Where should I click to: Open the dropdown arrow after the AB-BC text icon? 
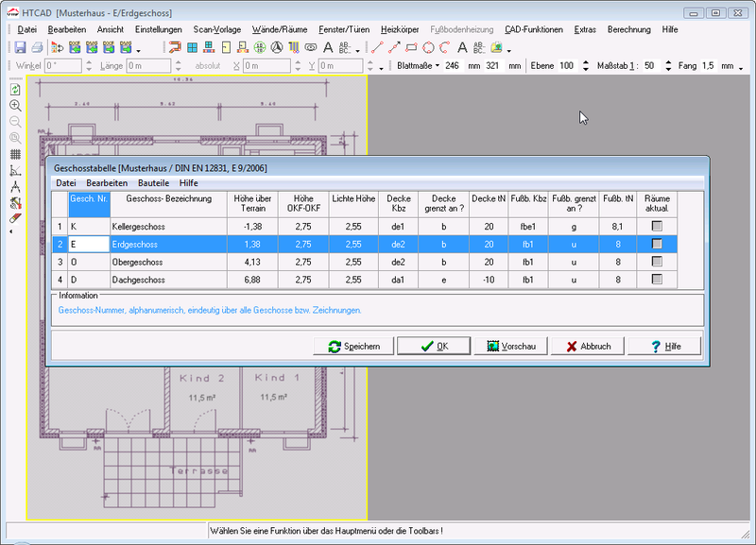[x=357, y=51]
